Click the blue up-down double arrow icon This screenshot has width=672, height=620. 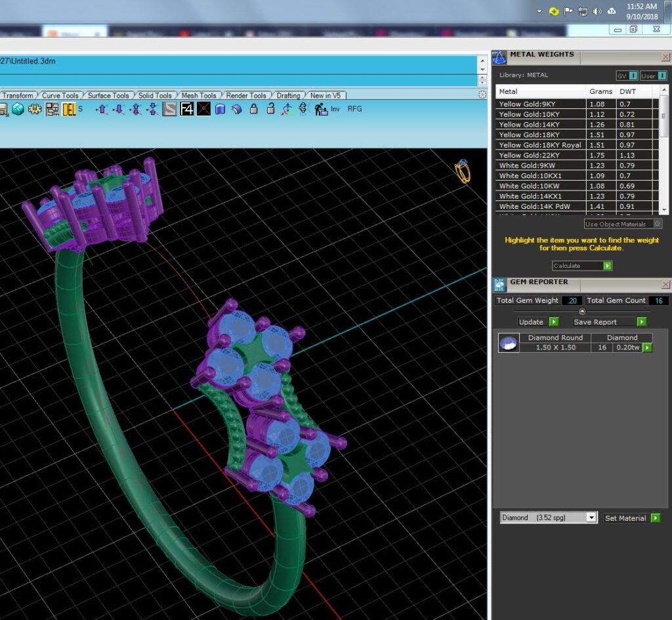coord(135,109)
